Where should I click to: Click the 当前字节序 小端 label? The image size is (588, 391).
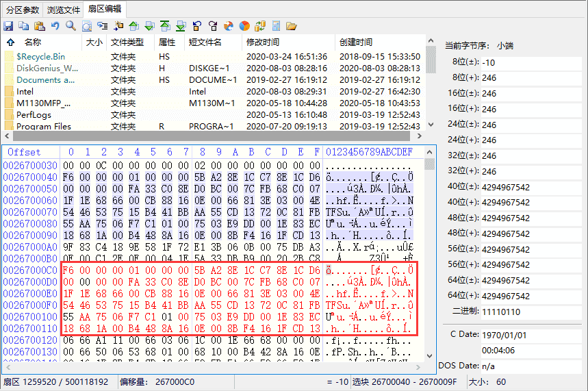[479, 46]
